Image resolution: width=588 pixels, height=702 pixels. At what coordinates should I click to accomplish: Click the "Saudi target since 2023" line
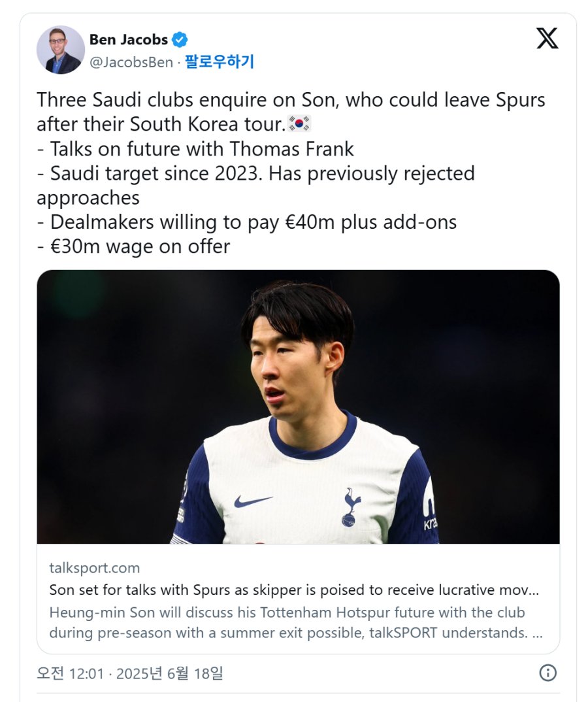(255, 174)
